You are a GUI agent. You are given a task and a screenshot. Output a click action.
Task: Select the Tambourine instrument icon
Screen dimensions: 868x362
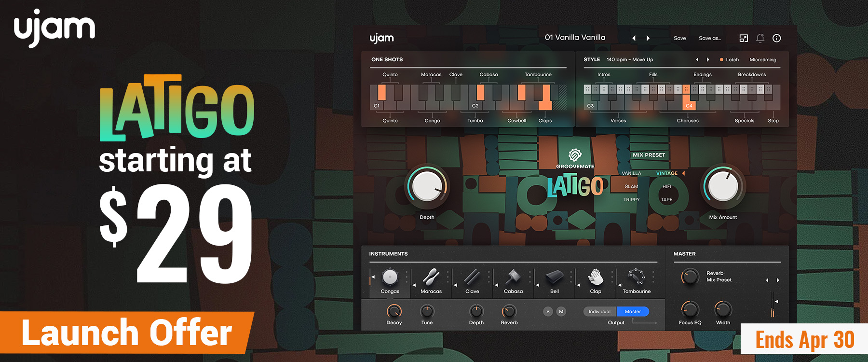(x=637, y=278)
